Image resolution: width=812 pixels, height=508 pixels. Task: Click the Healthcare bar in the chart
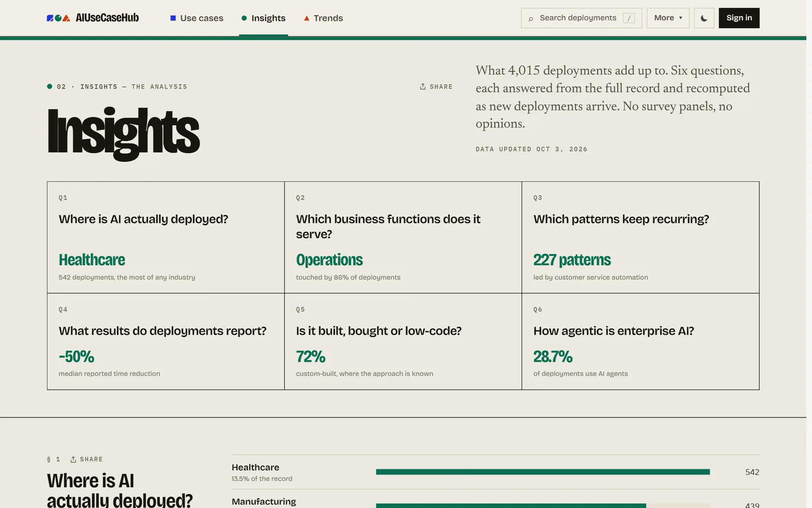(x=543, y=472)
